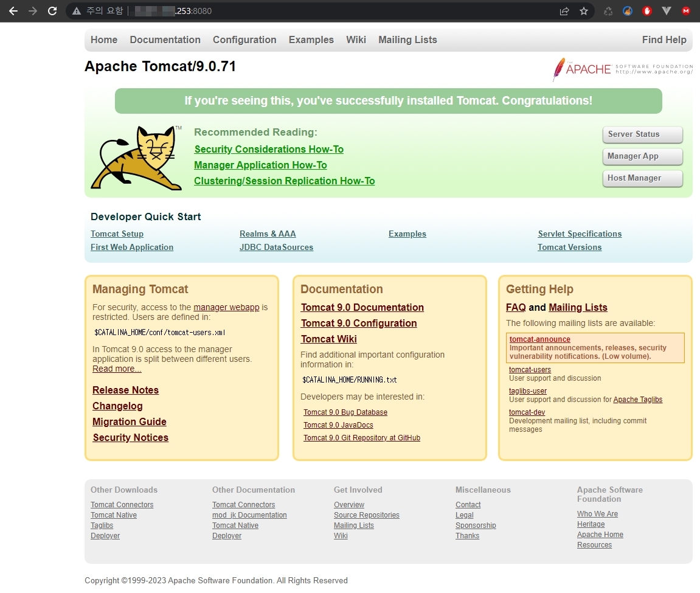Open the Tomcat Versions link
The height and width of the screenshot is (593, 700).
[570, 248]
